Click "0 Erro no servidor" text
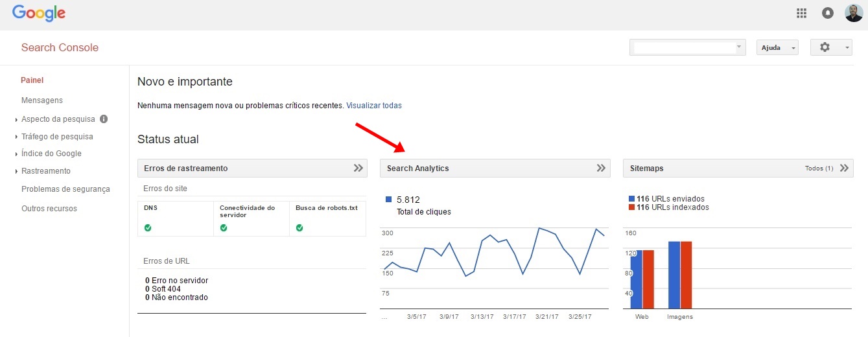This screenshot has height=337, width=868. [x=176, y=281]
